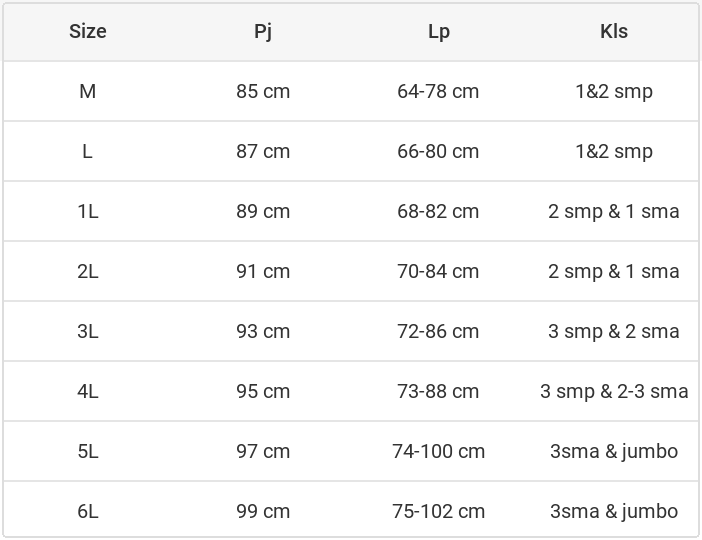702x540 pixels.
Task: Select the 2L size cell
Action: tap(88, 271)
